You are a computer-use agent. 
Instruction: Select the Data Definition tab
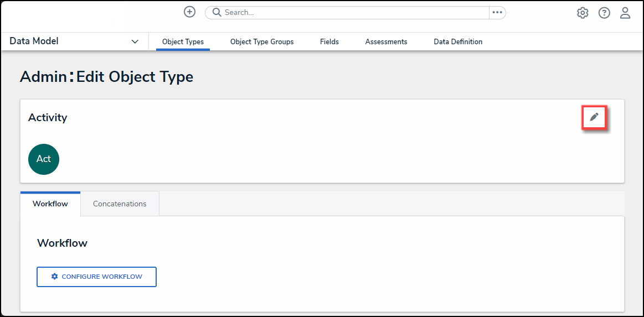click(458, 41)
